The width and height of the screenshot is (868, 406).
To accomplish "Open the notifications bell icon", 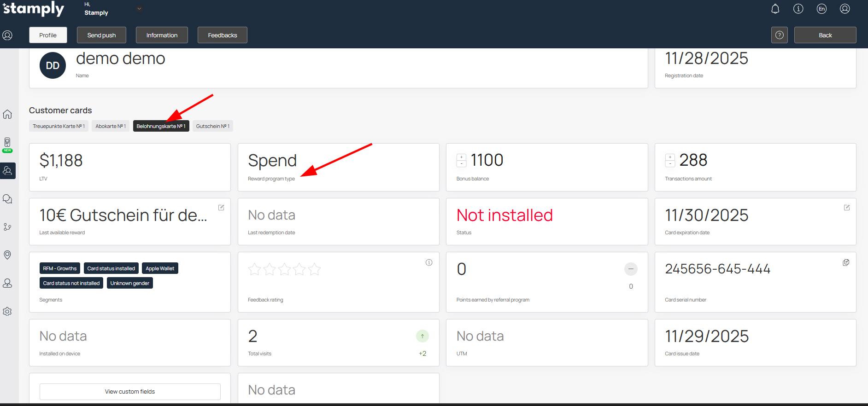I will [x=775, y=9].
